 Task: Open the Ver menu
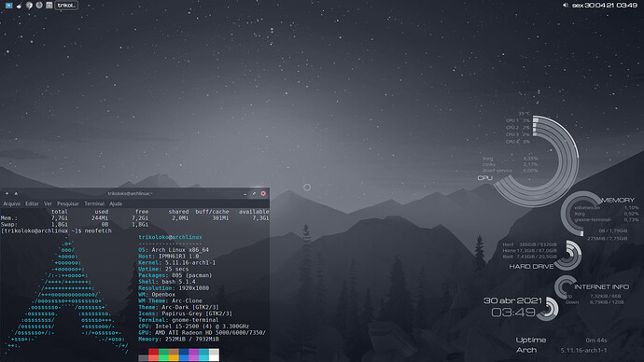point(48,203)
